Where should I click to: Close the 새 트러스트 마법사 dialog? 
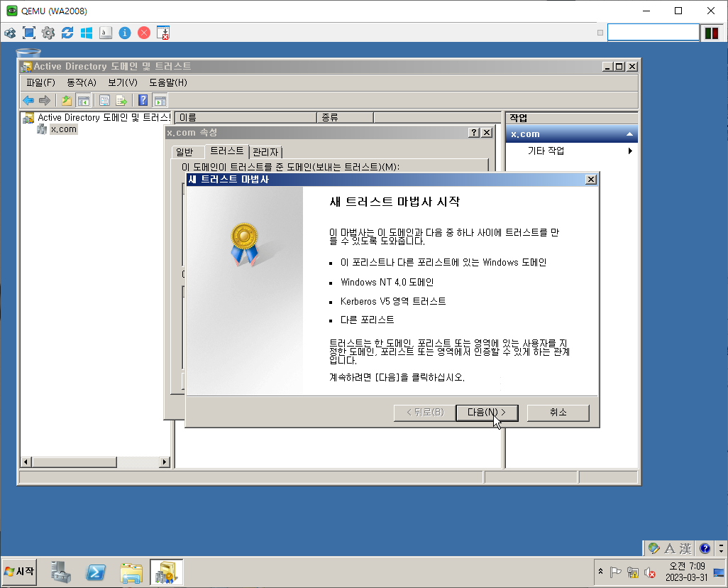click(x=590, y=180)
